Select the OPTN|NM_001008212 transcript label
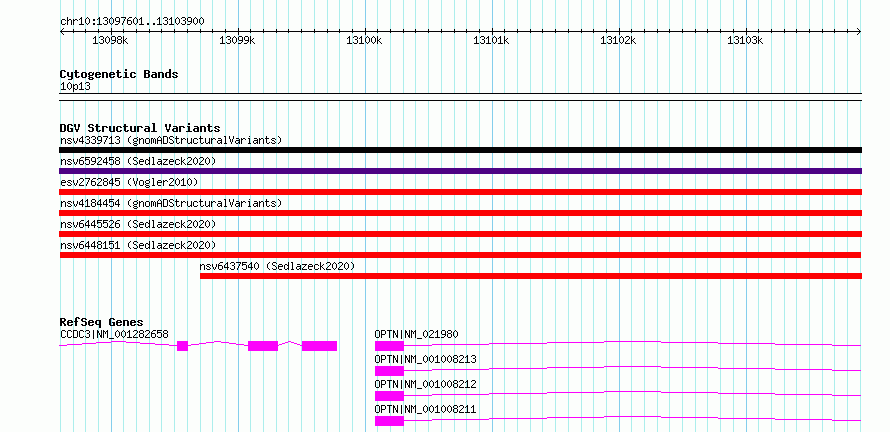 (426, 384)
